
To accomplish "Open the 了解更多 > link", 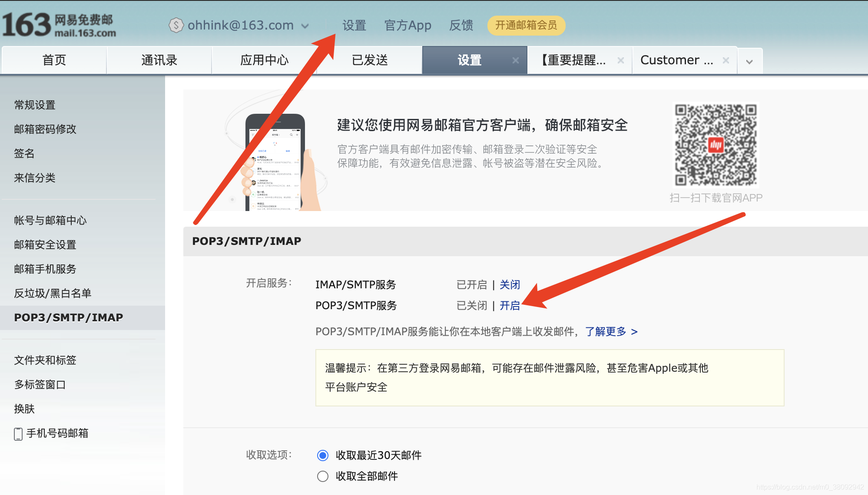I will pos(611,332).
